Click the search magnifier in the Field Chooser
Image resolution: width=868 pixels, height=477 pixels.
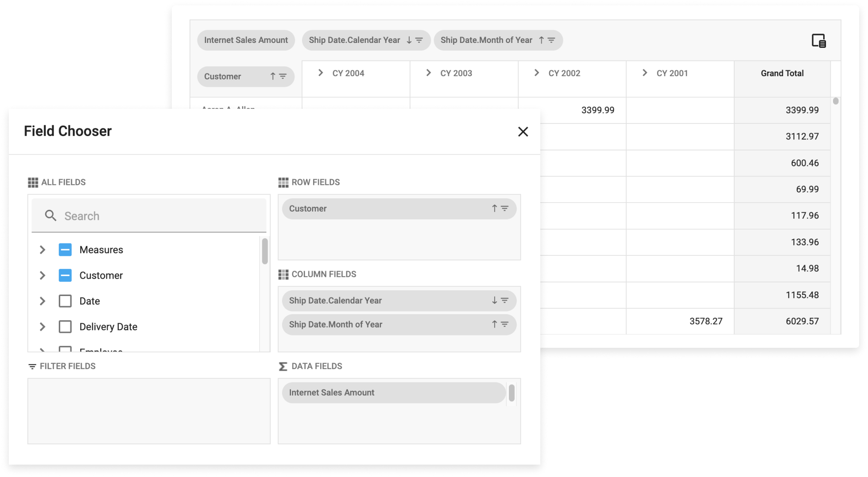(x=50, y=215)
